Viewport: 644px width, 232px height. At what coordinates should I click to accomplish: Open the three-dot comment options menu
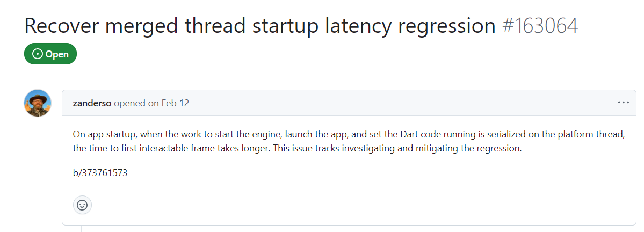tap(623, 103)
